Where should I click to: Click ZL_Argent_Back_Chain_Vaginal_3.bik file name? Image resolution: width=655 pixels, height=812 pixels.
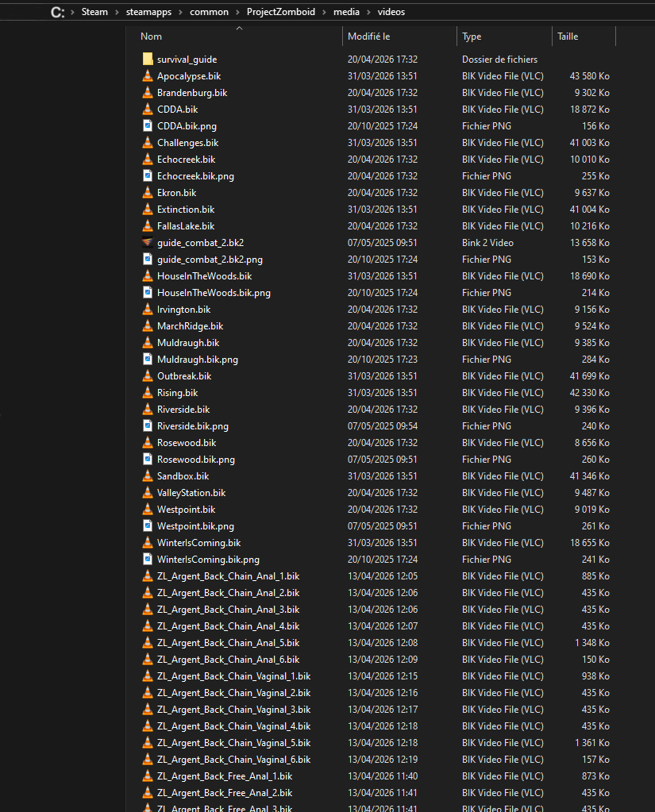233,710
